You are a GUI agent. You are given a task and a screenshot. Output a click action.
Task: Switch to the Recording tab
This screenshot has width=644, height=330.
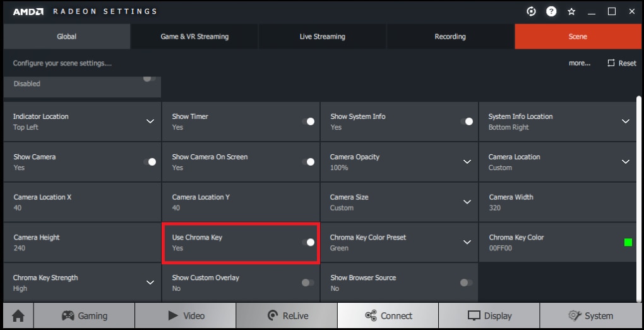coord(450,36)
